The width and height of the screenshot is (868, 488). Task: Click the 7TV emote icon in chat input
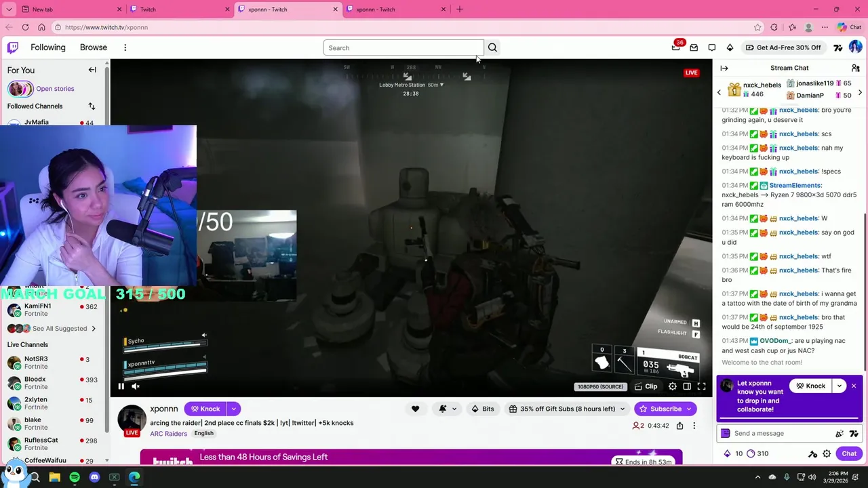click(854, 434)
